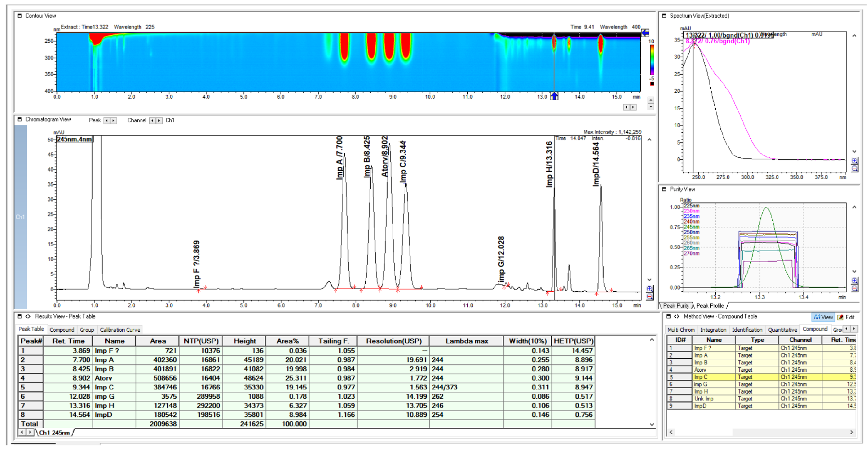
Task: Click the Method View panel window icon
Action: point(668,316)
